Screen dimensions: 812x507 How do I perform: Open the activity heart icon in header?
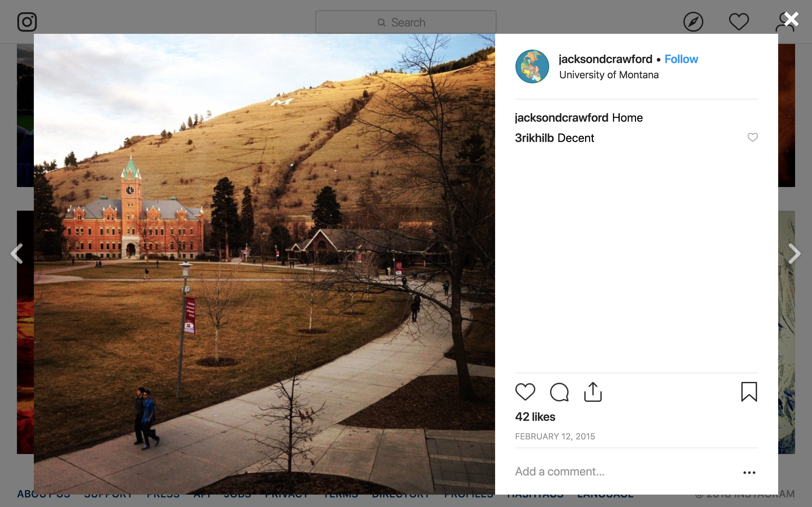click(739, 22)
